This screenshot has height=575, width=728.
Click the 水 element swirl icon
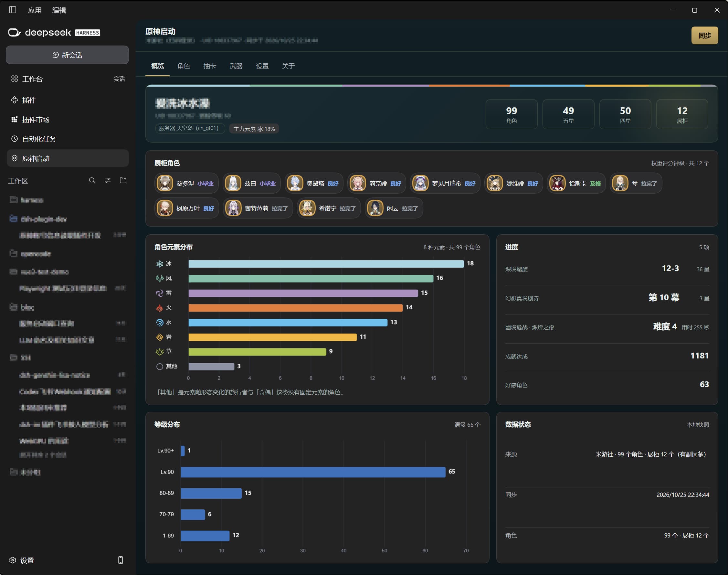[x=160, y=323]
